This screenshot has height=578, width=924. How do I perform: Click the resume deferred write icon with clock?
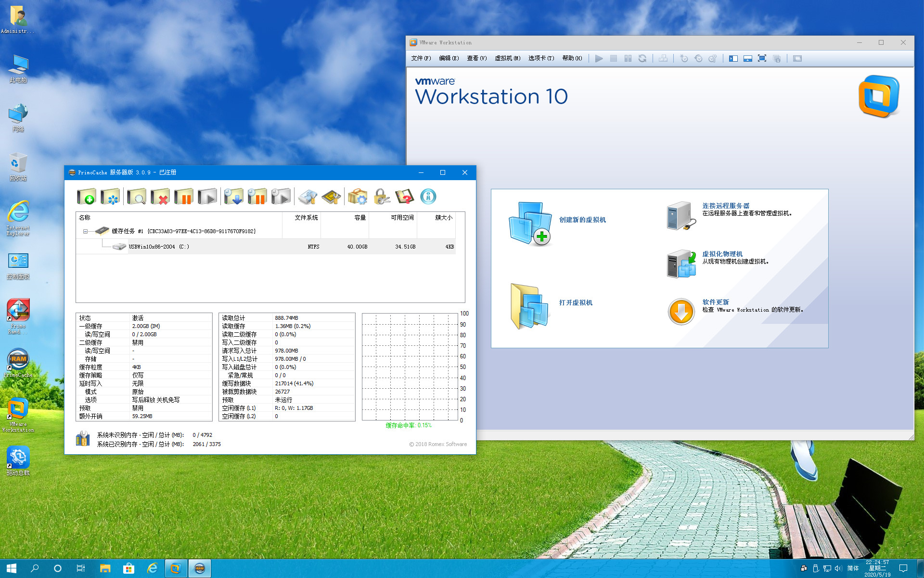click(x=281, y=197)
